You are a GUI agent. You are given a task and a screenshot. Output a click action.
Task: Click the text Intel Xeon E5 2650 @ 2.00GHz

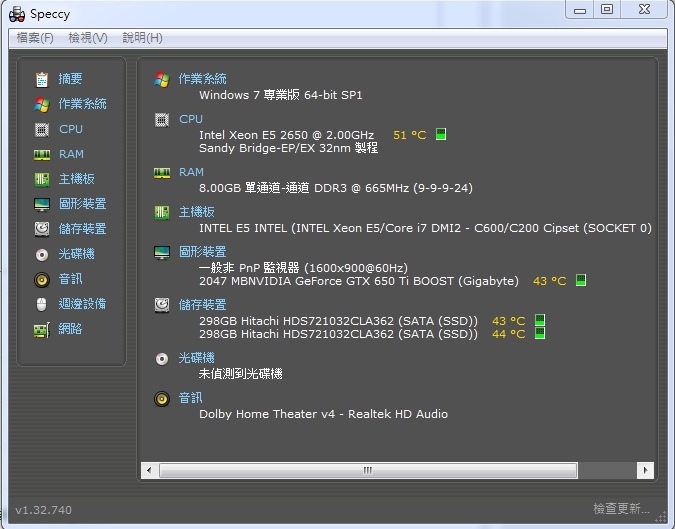[x=286, y=135]
